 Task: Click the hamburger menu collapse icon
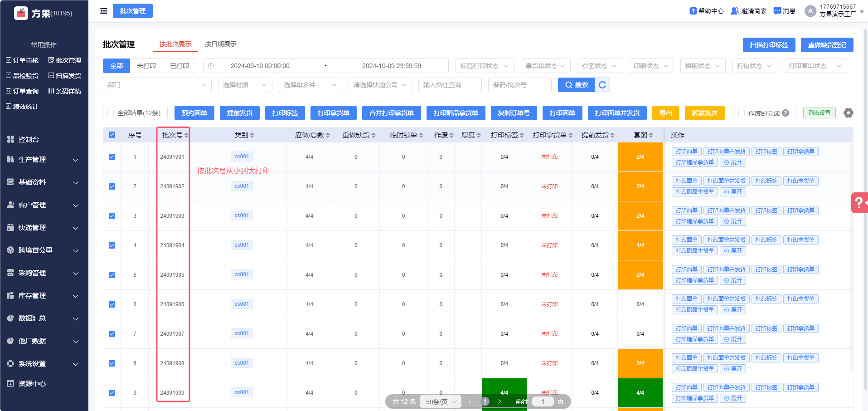pyautogui.click(x=104, y=11)
